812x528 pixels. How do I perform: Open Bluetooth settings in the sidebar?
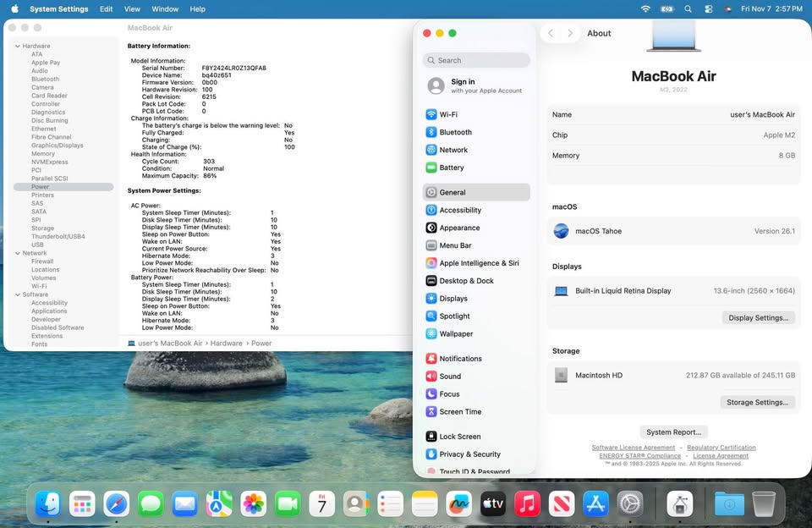457,132
